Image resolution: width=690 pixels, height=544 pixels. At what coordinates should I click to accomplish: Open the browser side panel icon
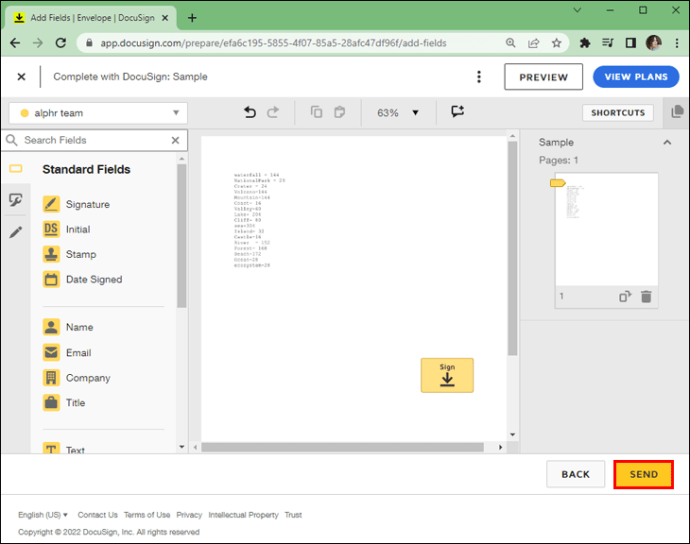631,43
